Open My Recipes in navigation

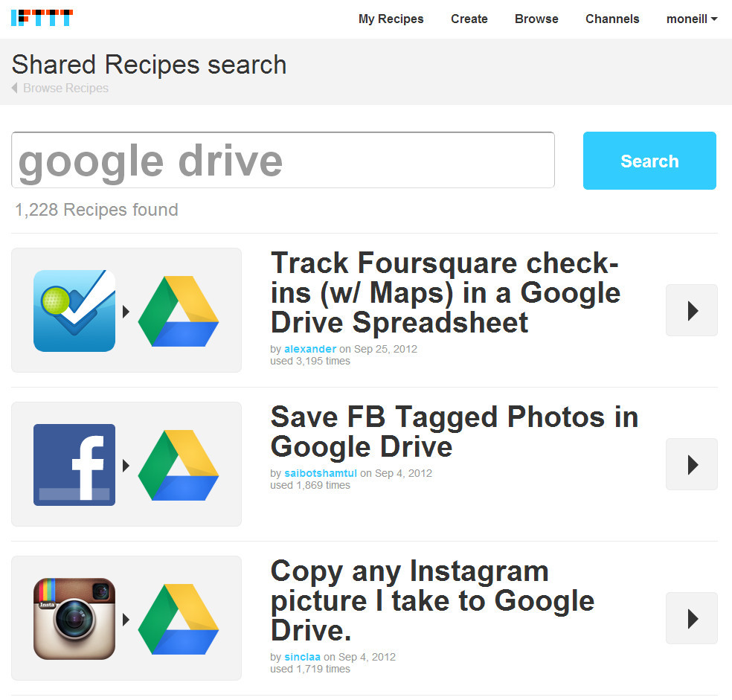391,19
